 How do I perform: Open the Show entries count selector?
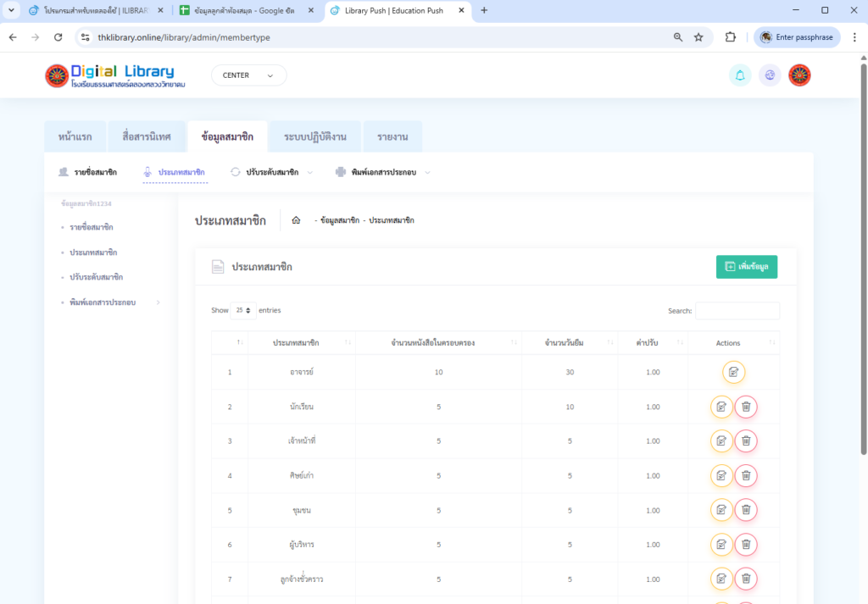(x=243, y=311)
